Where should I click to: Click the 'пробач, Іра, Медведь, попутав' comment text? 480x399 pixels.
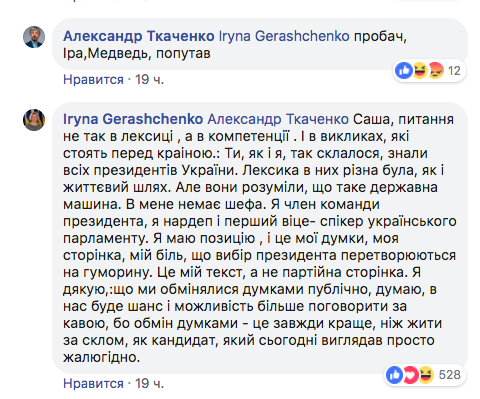pyautogui.click(x=235, y=45)
